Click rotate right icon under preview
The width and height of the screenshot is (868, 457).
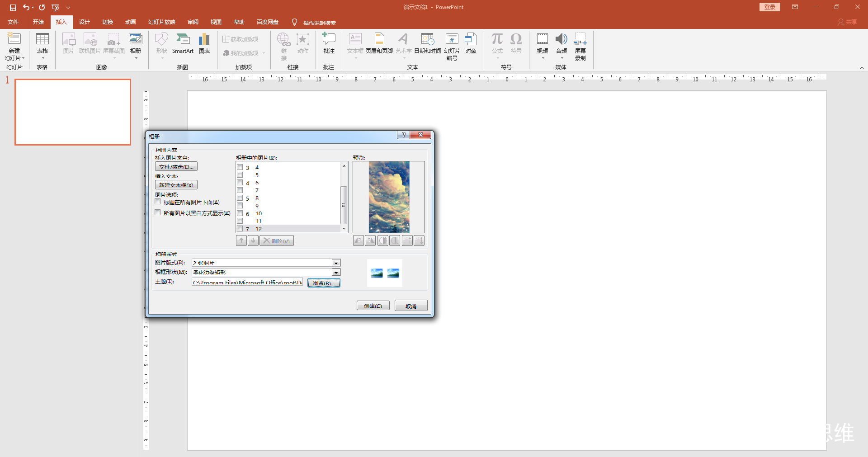click(370, 241)
